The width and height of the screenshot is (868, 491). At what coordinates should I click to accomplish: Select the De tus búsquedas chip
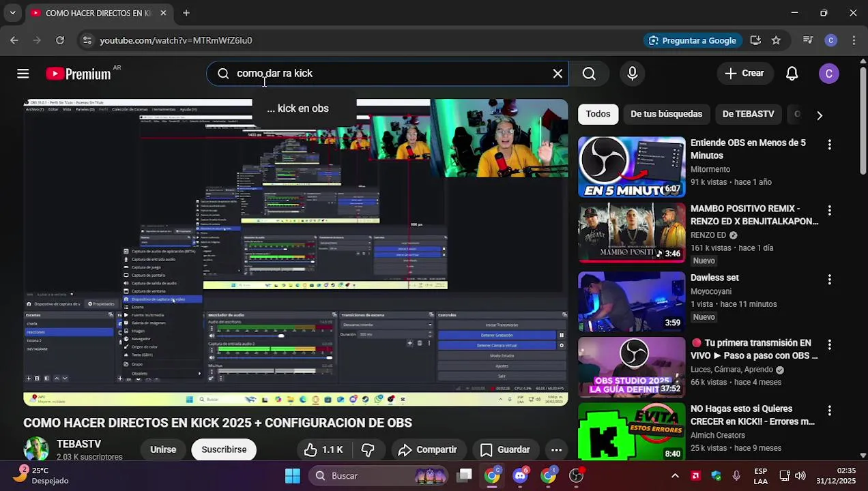[x=666, y=114]
